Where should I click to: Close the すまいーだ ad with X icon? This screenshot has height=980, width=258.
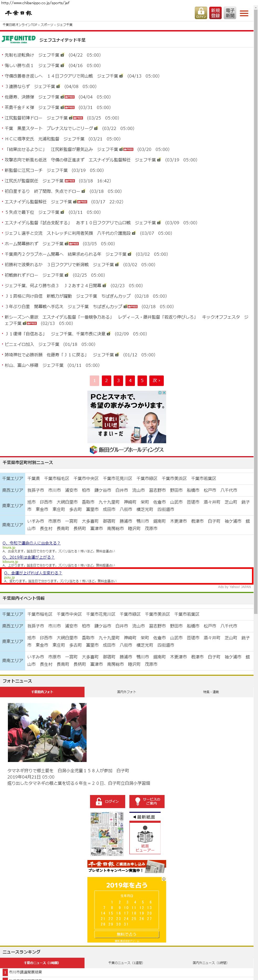coord(164,393)
